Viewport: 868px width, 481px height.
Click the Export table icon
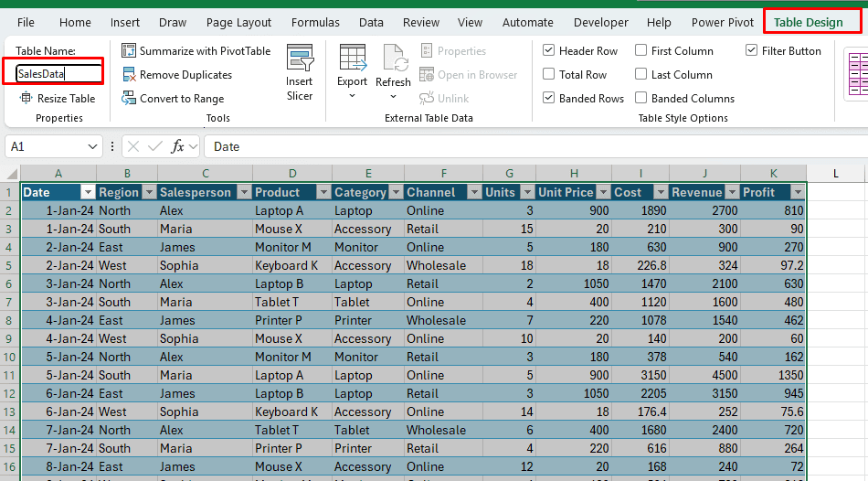352,59
